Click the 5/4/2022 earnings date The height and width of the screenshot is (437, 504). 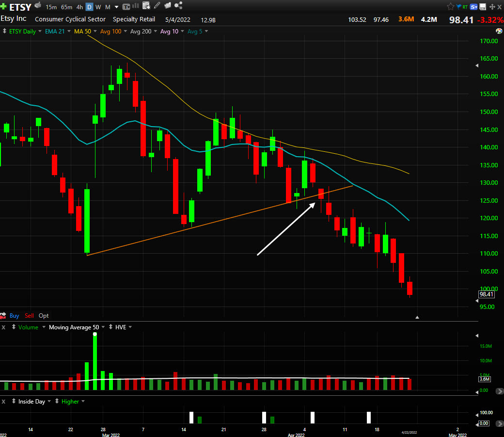178,19
